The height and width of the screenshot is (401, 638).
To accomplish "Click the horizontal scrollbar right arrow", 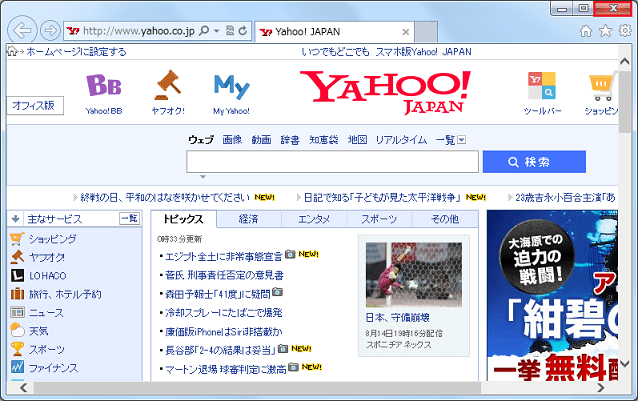I will [x=601, y=388].
